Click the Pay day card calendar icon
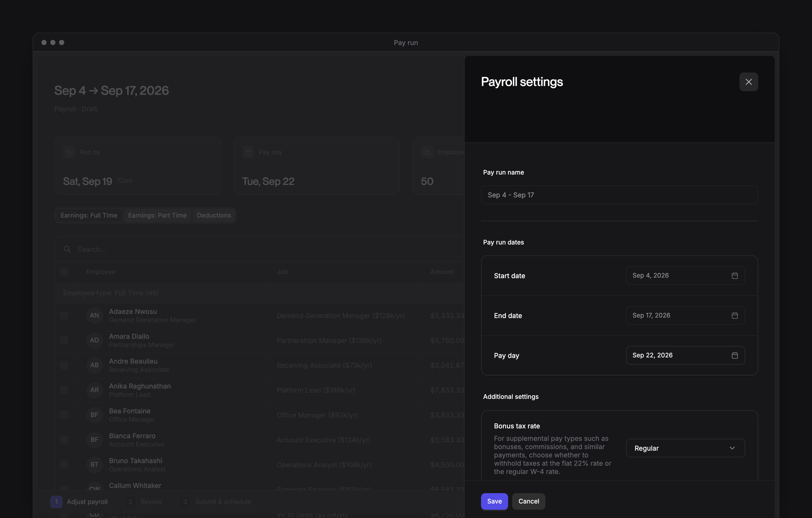This screenshot has height=518, width=812. point(248,152)
